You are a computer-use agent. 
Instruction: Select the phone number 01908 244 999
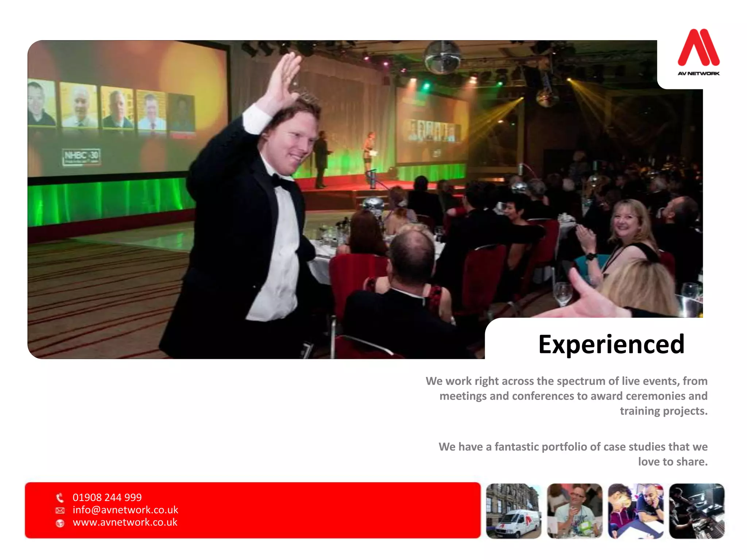pyautogui.click(x=107, y=497)
